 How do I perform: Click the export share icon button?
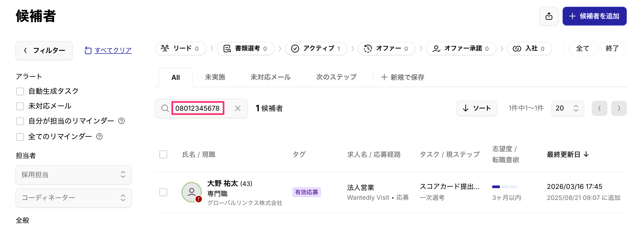click(549, 16)
